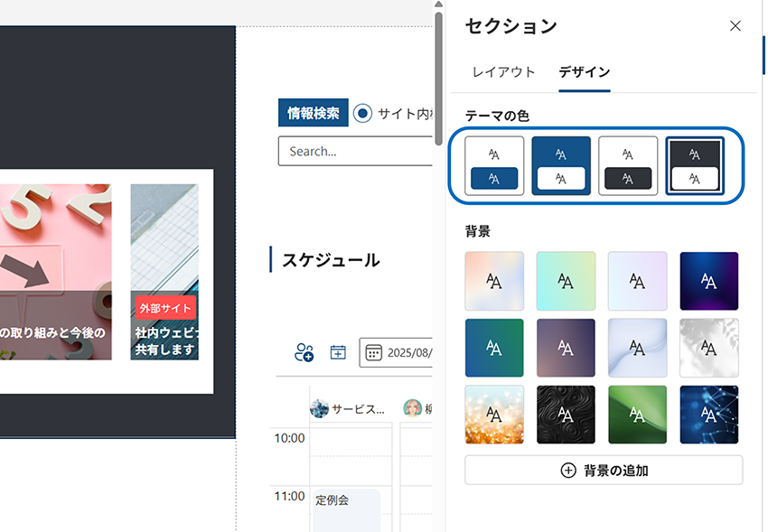768x532 pixels.
Task: Switch to the レイアウト tab
Action: click(503, 72)
